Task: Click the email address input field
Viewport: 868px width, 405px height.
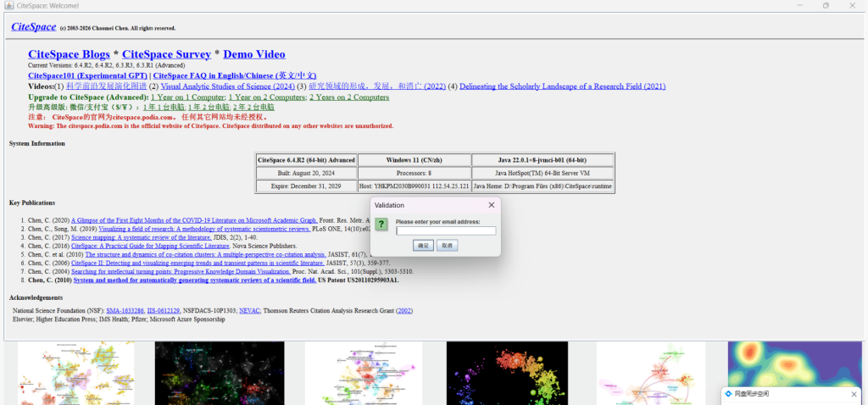Action: coord(446,230)
